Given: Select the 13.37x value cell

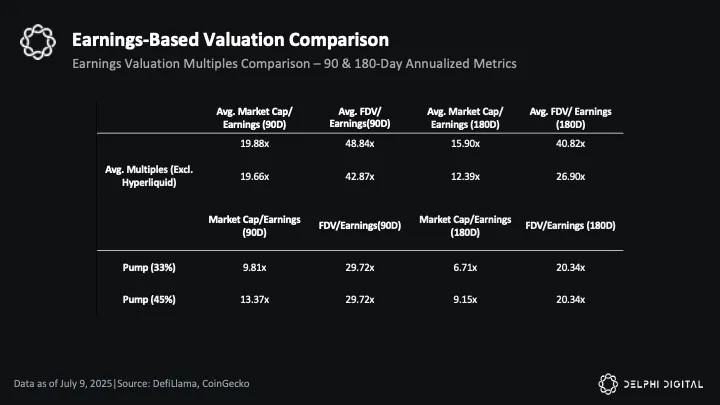Looking at the screenshot, I should pyautogui.click(x=254, y=299).
